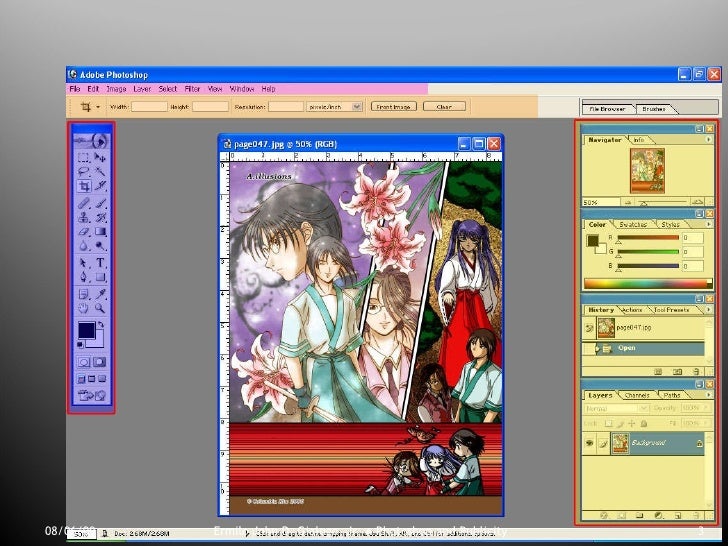Select the Gradient tool
Screen dimensions: 728x546
point(100,231)
